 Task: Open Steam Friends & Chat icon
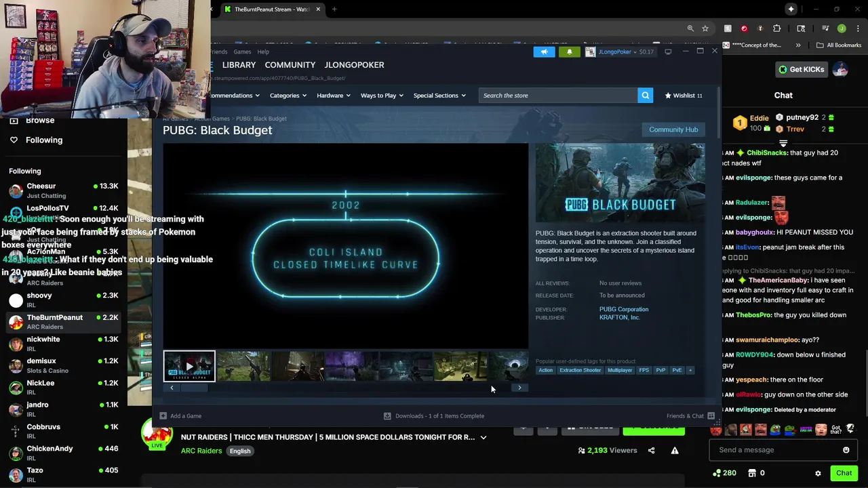(711, 416)
